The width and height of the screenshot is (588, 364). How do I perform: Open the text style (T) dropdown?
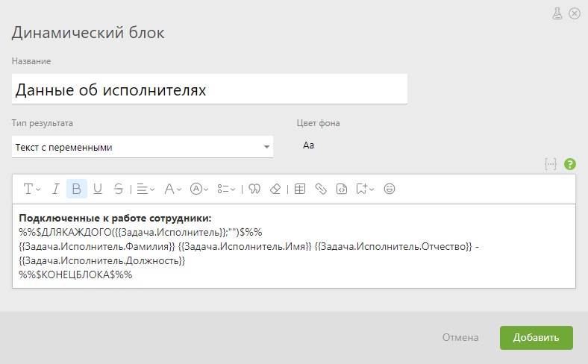[32, 189]
